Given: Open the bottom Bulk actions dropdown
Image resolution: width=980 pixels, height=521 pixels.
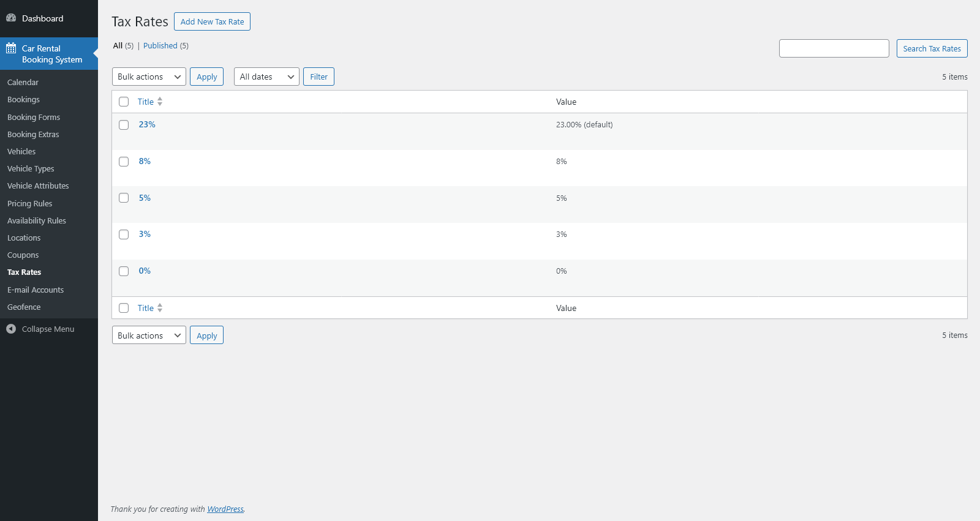Looking at the screenshot, I should tap(149, 335).
